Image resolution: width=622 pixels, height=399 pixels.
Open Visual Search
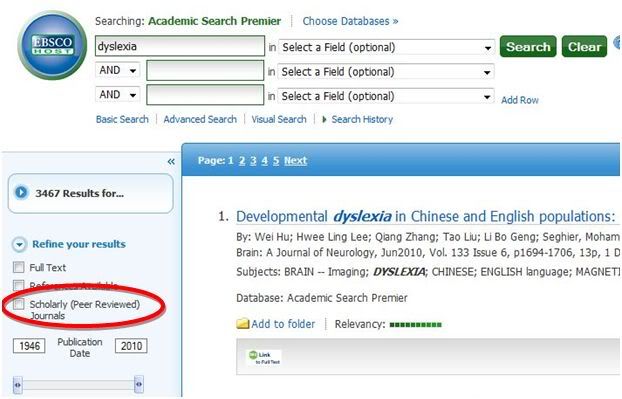279,119
